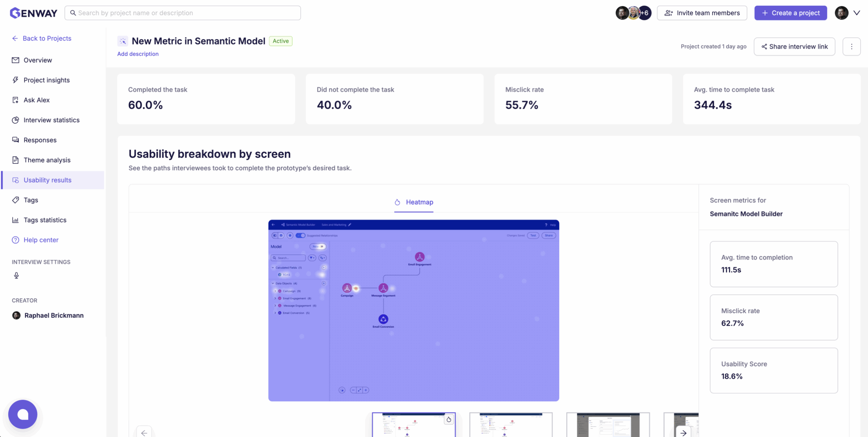868x437 pixels.
Task: Open the user profile dropdown chevron
Action: [x=856, y=13]
